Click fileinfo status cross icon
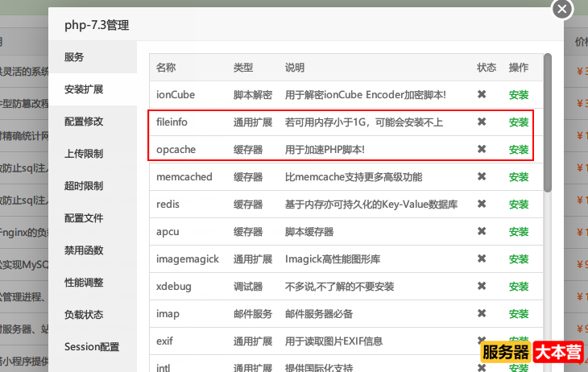The image size is (588, 372). pyautogui.click(x=482, y=122)
